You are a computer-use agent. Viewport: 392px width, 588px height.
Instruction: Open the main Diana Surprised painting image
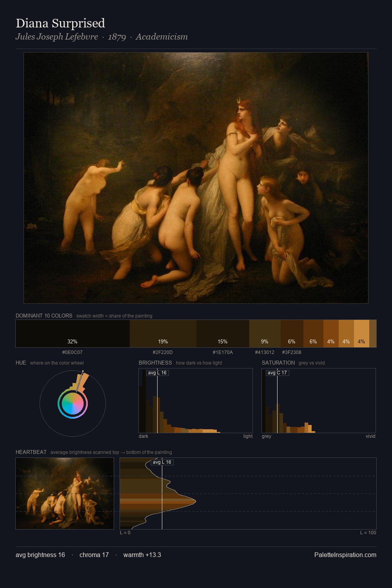(x=196, y=178)
